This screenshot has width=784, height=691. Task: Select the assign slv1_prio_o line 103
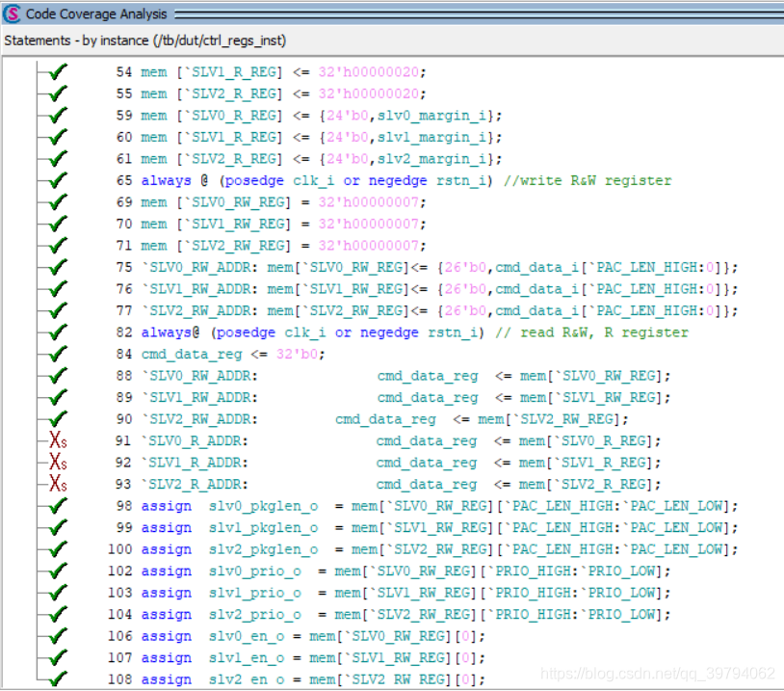click(389, 593)
